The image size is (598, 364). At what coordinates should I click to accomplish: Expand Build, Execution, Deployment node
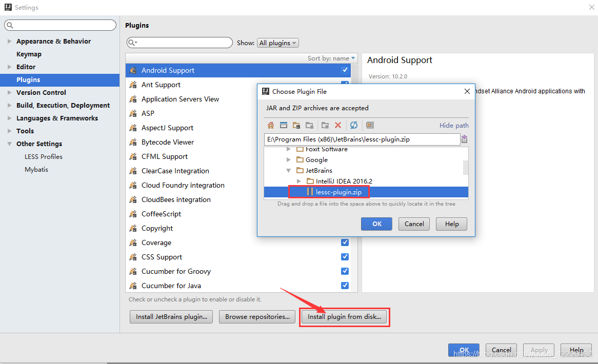coord(10,105)
